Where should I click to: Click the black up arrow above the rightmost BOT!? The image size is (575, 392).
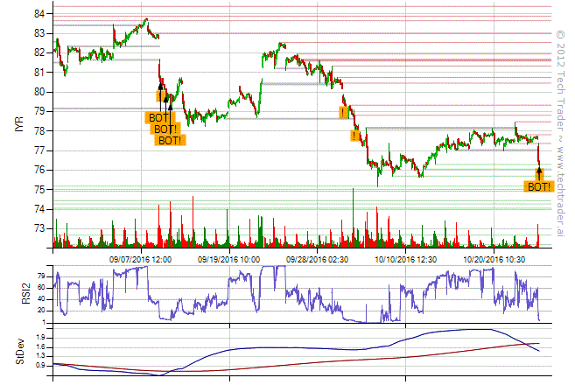pos(539,173)
